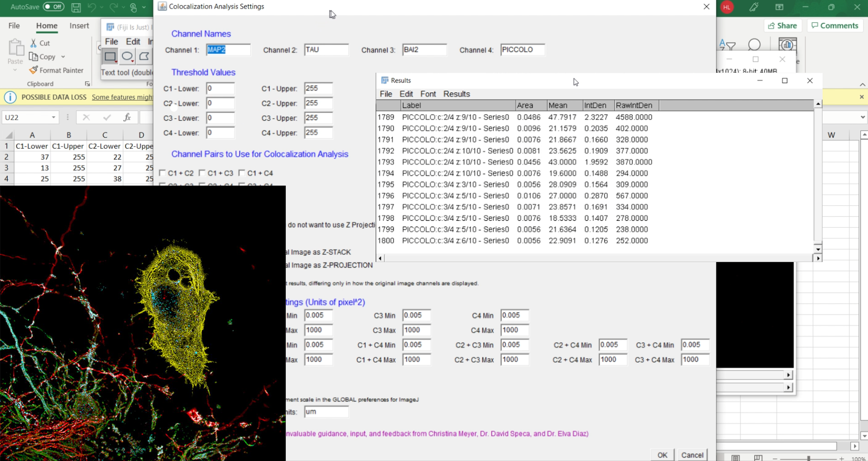Collapse the Excel ribbon chevron

[862, 85]
